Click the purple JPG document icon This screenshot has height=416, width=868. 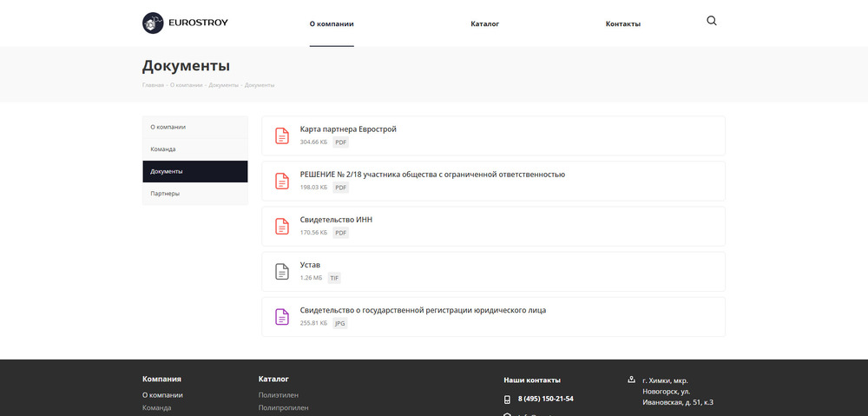click(282, 316)
